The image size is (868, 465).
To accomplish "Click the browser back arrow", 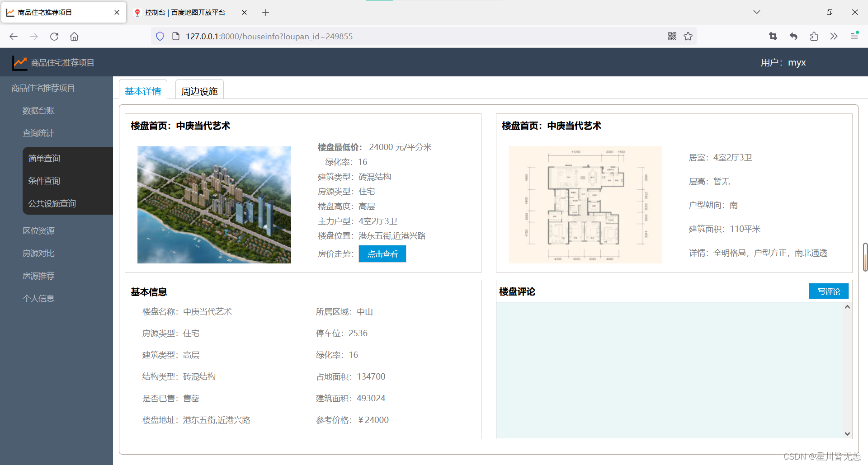I will [14, 37].
